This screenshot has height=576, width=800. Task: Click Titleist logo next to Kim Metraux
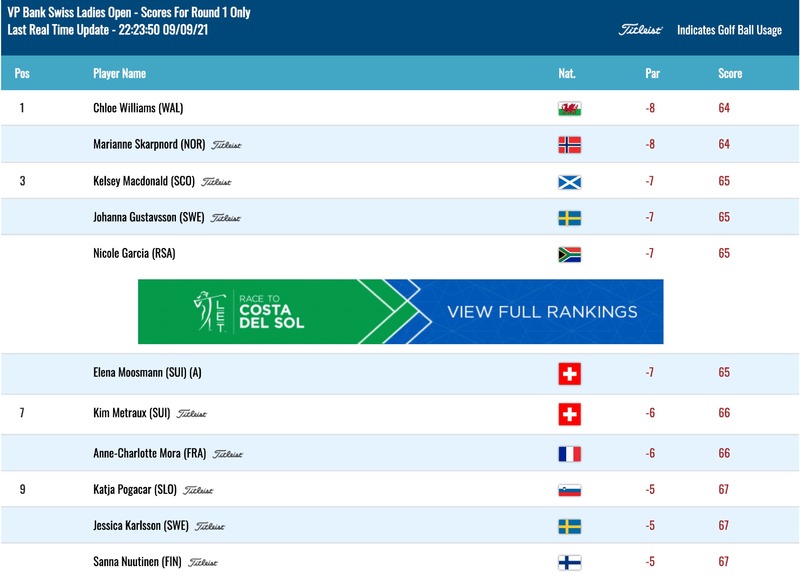tap(192, 414)
